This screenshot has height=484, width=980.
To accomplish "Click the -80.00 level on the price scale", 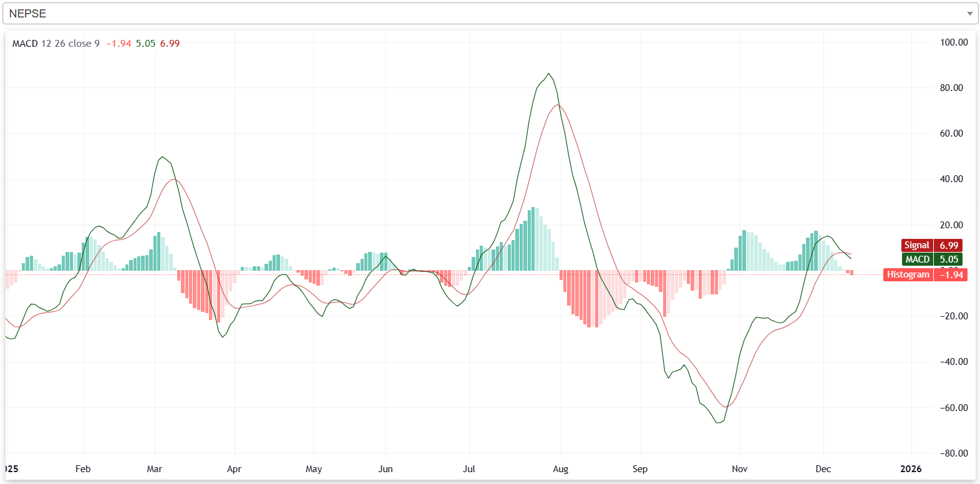I will point(954,453).
